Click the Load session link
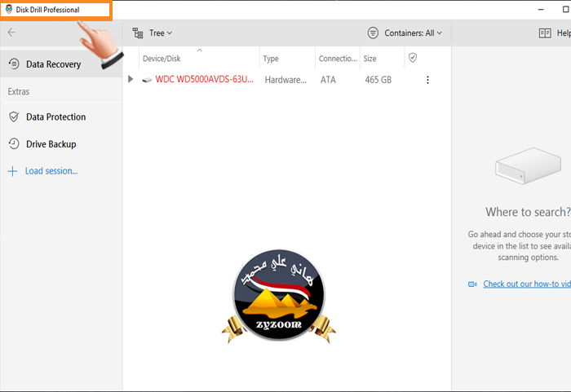Screen dimensions: 571x392 click(x=51, y=171)
